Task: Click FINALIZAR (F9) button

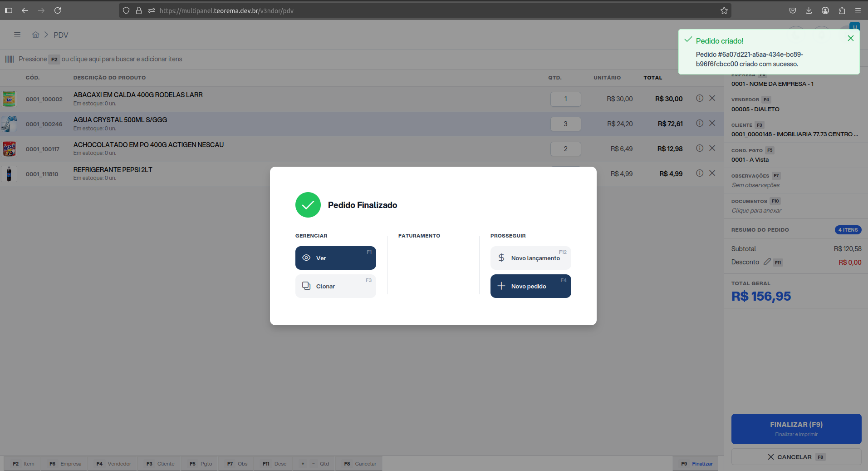Action: [796, 429]
